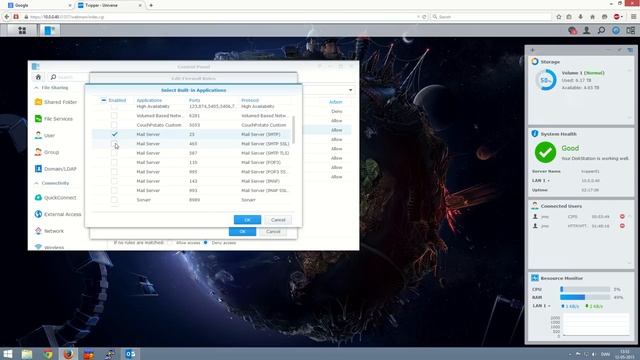Click the Storage 58% usage ring
Image resolution: width=640 pixels, height=360 pixels.
coord(546,80)
